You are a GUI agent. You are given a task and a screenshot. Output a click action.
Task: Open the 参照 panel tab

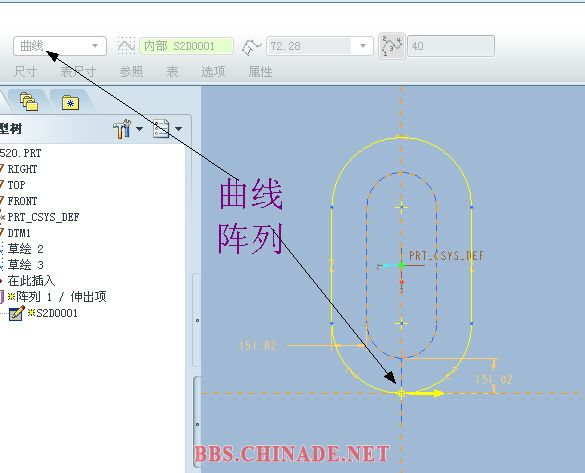(131, 71)
